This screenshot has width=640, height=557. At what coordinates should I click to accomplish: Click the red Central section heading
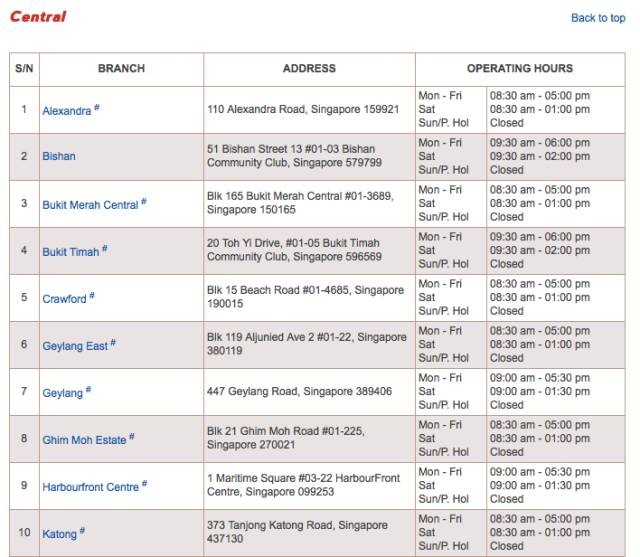[38, 17]
